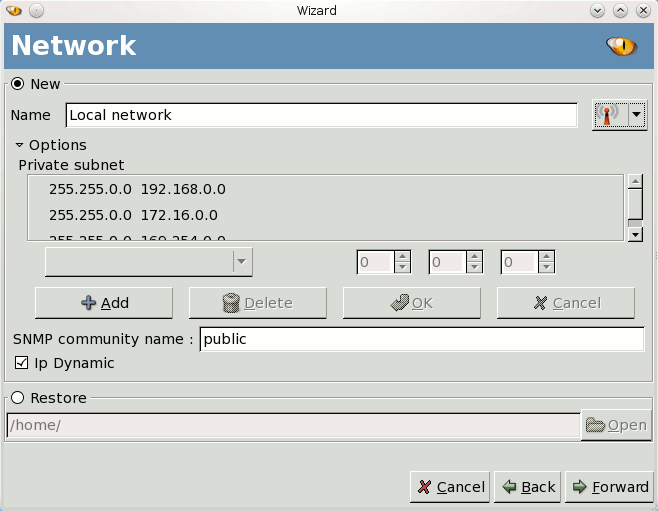The width and height of the screenshot is (658, 511).
Task: Open the window menu eye icon in title bar
Action: click(x=14, y=10)
